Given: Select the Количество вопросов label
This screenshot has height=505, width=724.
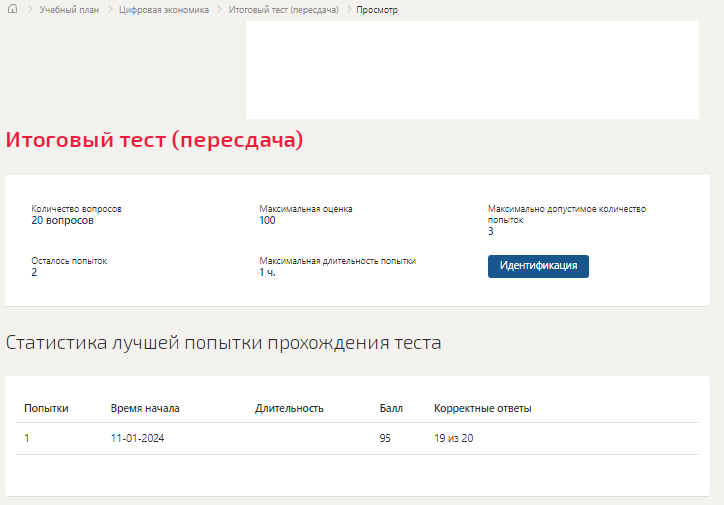Looking at the screenshot, I should click(77, 209).
